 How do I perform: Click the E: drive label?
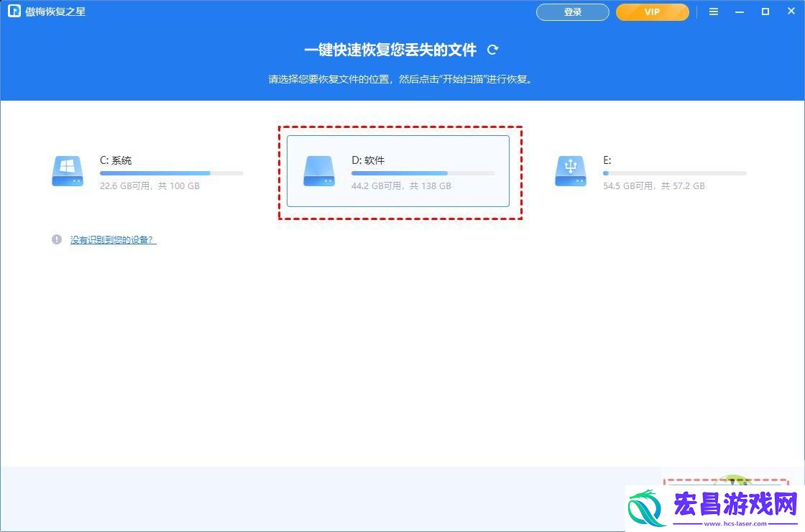click(607, 160)
